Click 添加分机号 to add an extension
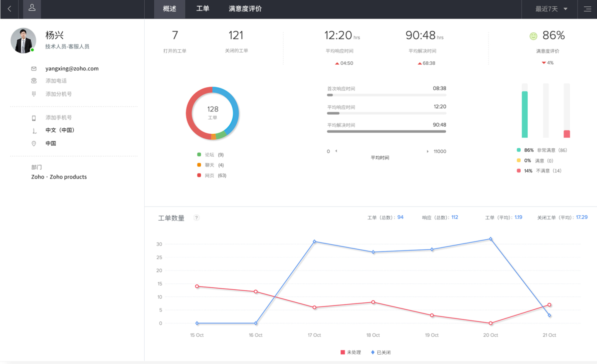Screen dimensions: 597x364 point(58,94)
